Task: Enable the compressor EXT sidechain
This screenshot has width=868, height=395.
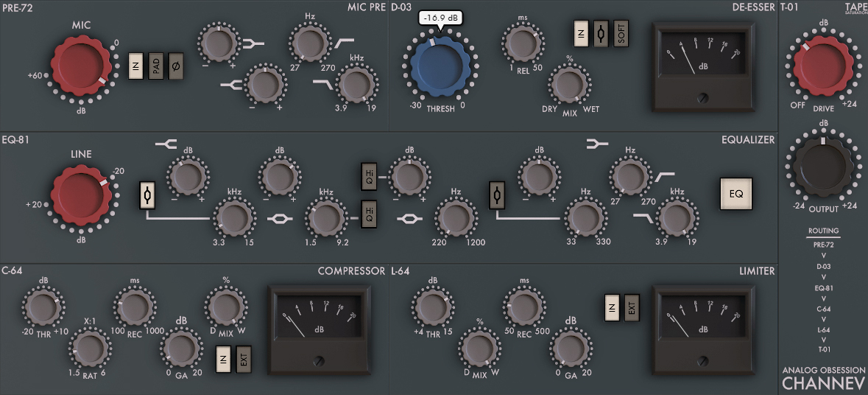Action: click(x=244, y=360)
